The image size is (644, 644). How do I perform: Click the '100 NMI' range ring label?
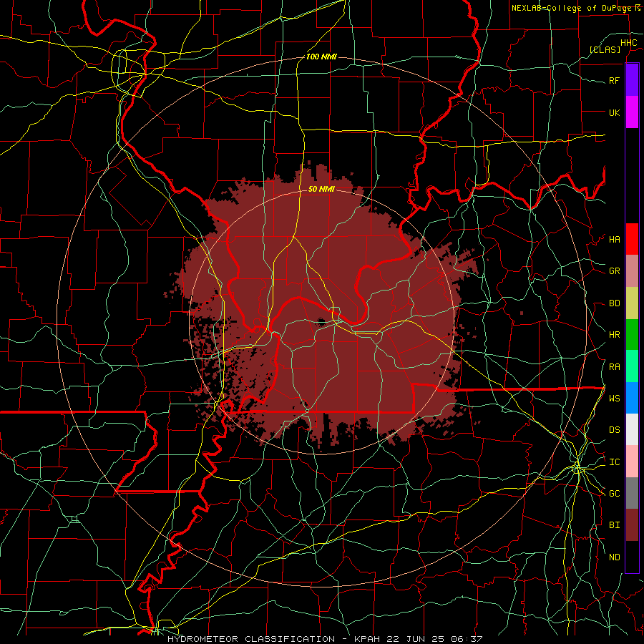[321, 57]
